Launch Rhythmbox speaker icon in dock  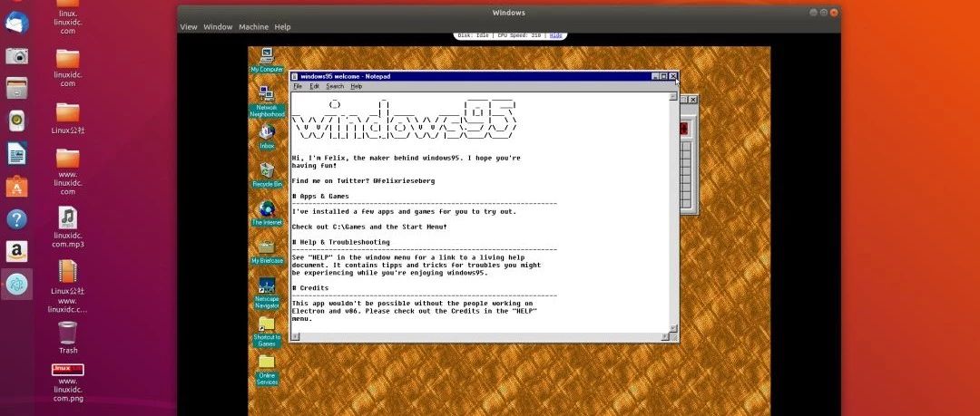[17, 121]
